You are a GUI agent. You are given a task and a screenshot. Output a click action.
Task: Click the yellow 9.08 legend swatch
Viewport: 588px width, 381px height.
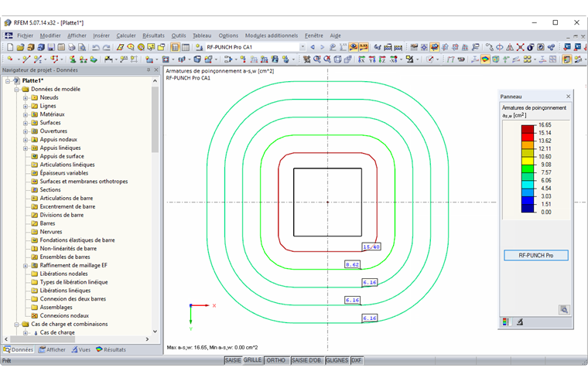[x=527, y=161]
